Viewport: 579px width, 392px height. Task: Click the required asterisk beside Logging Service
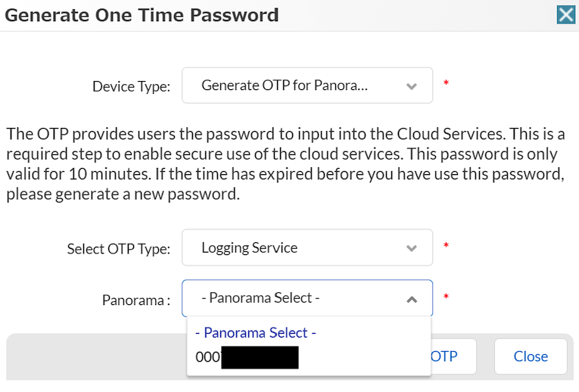446,245
